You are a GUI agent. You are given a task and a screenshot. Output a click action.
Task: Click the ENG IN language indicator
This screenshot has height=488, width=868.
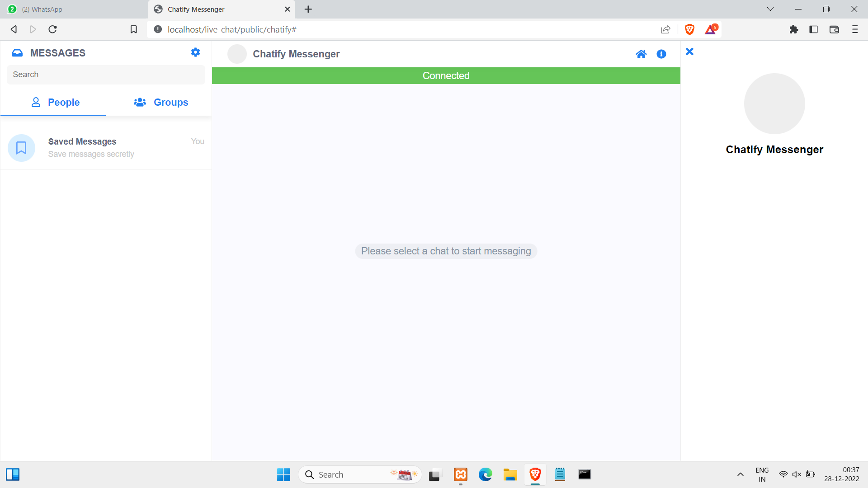(762, 474)
